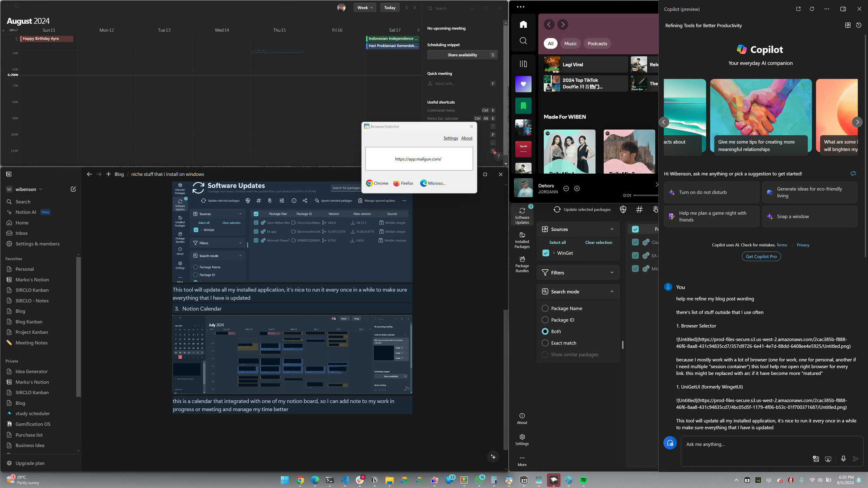Toggle the Package ID radio button
The image size is (868, 488).
pos(545,319)
